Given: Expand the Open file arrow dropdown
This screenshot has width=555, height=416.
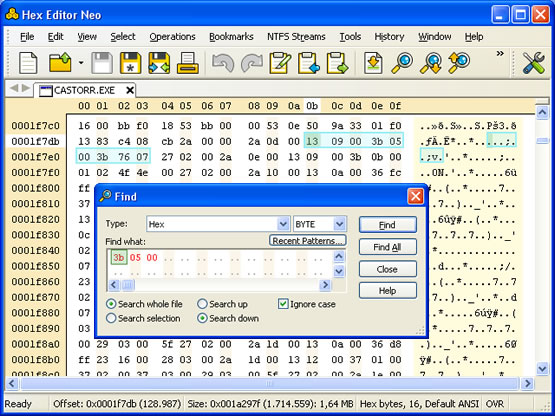Looking at the screenshot, I should click(81, 63).
